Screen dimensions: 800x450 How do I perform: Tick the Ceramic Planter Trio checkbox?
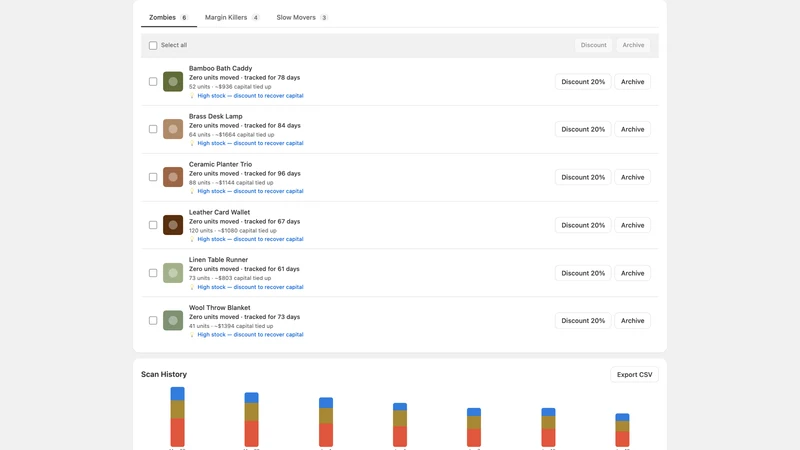[x=153, y=177]
